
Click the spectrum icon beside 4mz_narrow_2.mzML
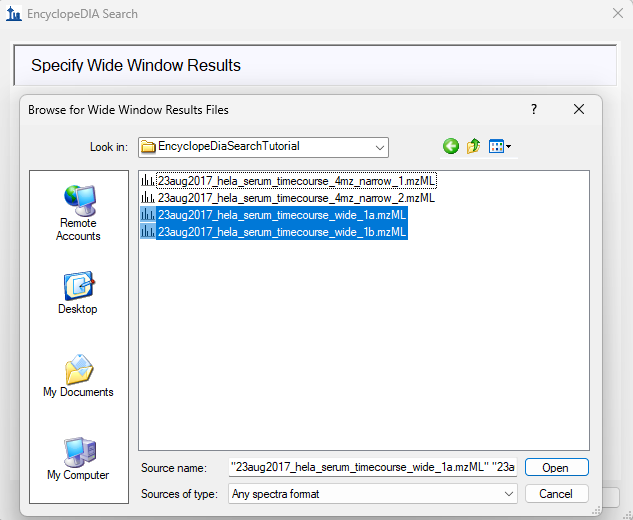[x=148, y=198]
